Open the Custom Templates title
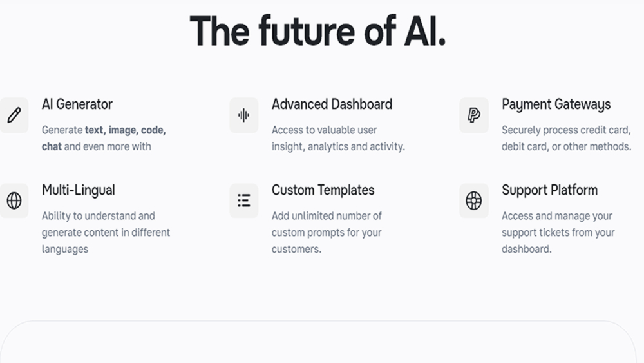The width and height of the screenshot is (644, 363). [323, 190]
